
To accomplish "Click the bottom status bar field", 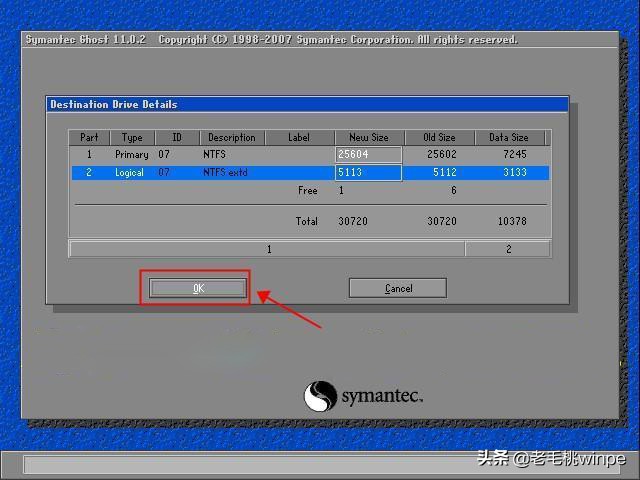I will tap(322, 465).
